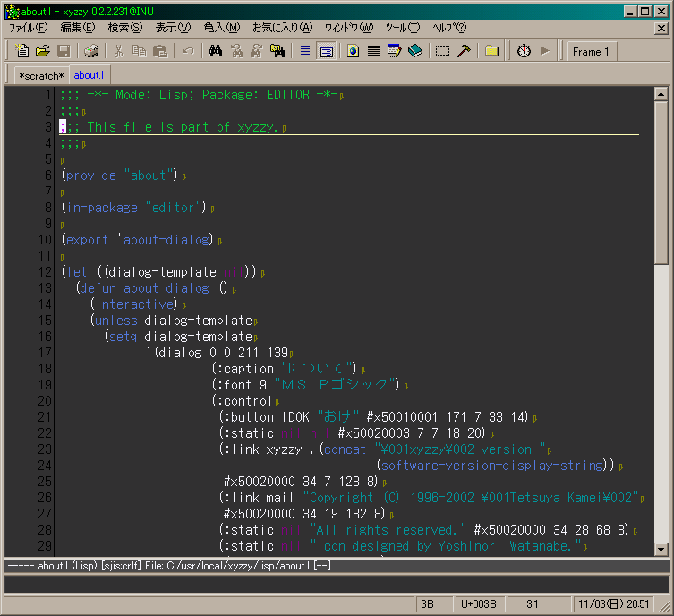Click the mini-buffer input area below the mode line

coord(337,584)
